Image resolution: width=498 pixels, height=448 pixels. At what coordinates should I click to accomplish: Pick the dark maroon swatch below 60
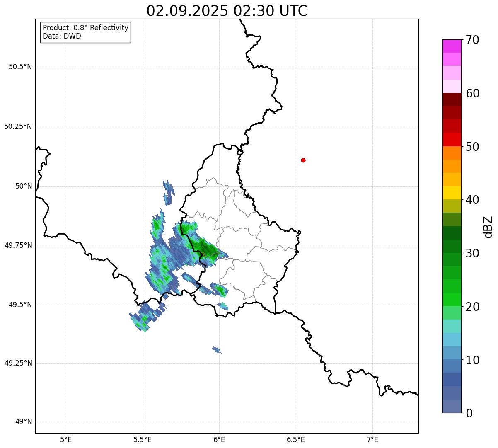tap(452, 99)
